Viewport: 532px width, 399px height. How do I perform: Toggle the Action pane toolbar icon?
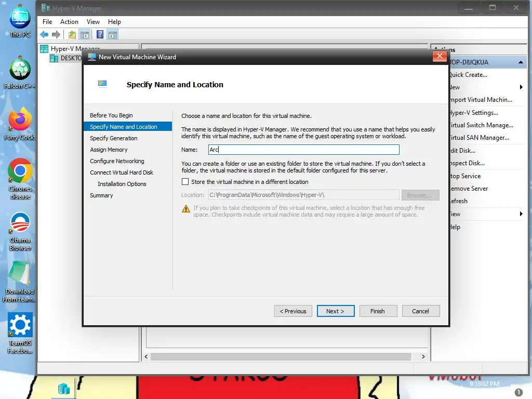click(x=113, y=34)
